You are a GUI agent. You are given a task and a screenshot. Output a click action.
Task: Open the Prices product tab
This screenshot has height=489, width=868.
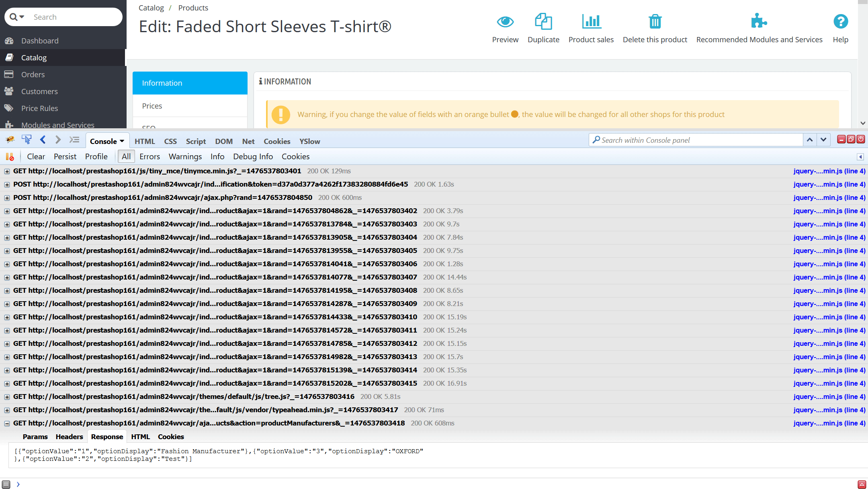click(190, 106)
